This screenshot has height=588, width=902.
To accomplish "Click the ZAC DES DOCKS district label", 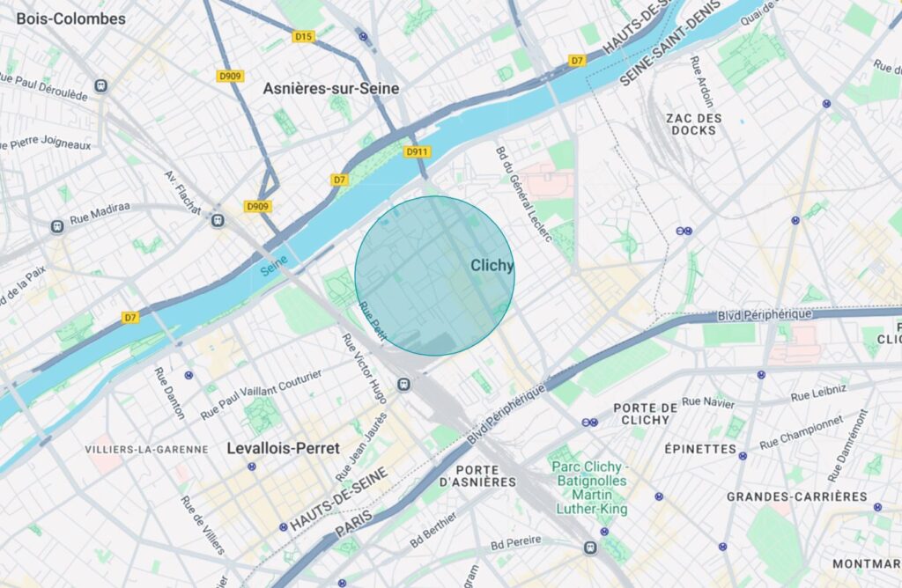I will [694, 124].
